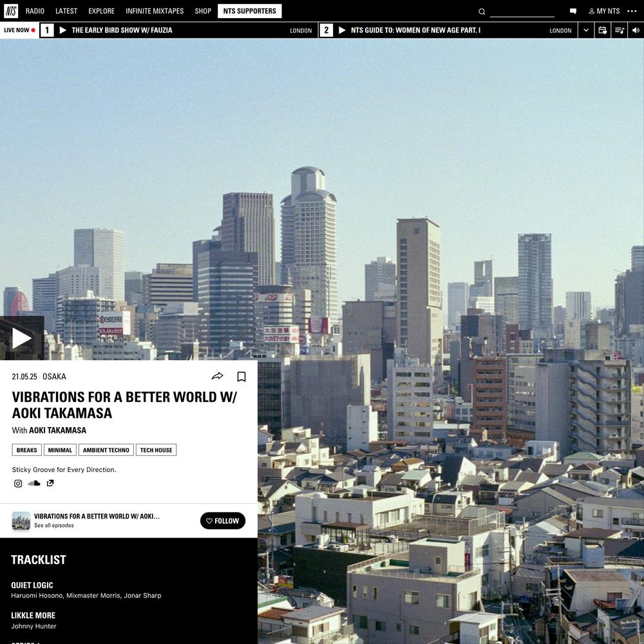644x644 pixels.
Task: Click the Sticky Groove description text
Action: pyautogui.click(x=64, y=469)
